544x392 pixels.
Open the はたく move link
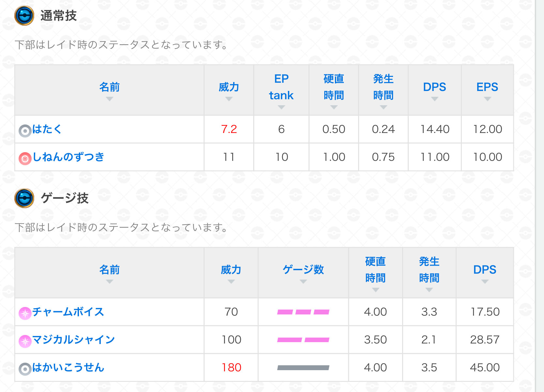tap(47, 129)
